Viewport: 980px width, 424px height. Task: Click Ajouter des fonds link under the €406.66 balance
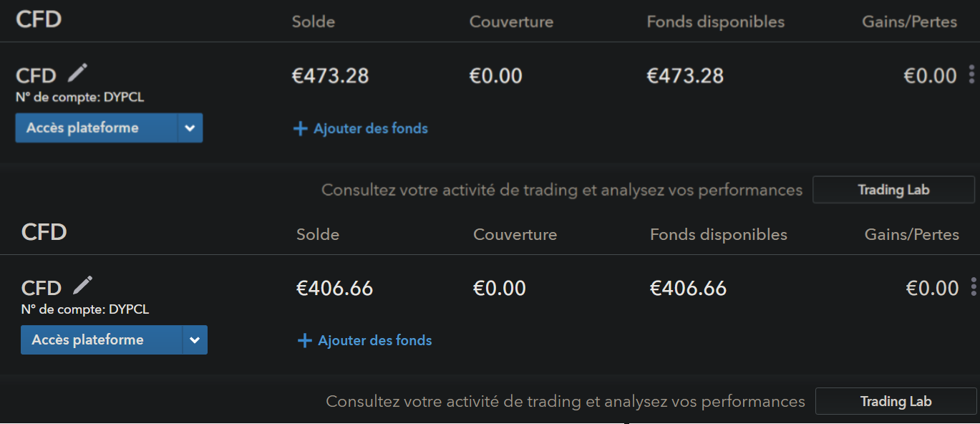tap(365, 341)
